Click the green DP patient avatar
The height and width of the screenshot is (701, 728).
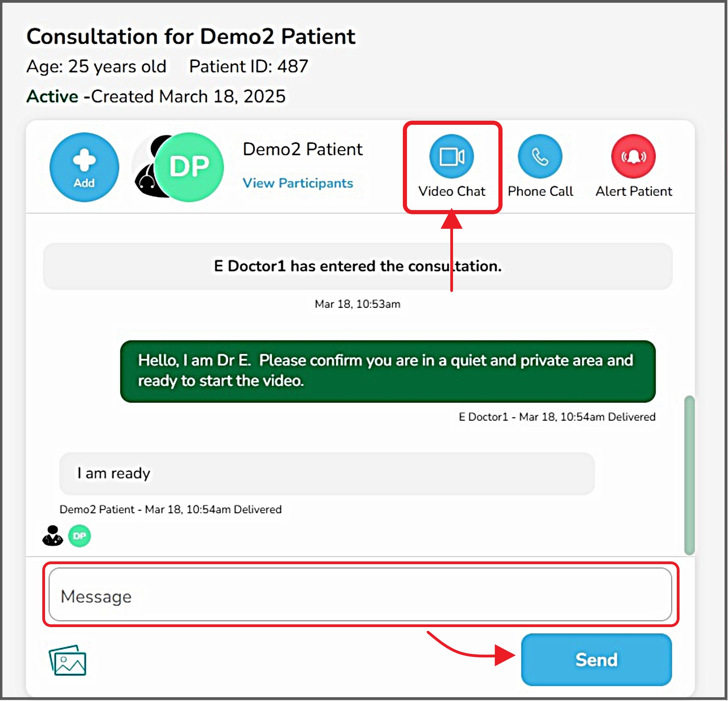coord(190,167)
